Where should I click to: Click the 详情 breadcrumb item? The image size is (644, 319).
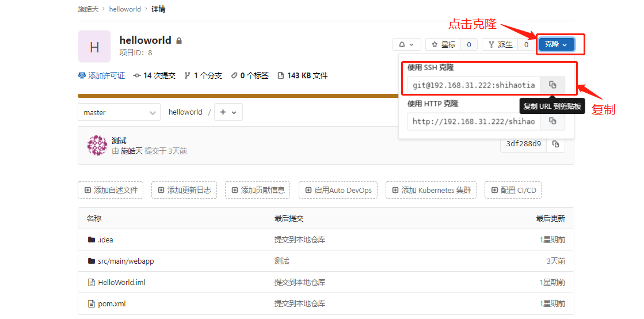(158, 9)
